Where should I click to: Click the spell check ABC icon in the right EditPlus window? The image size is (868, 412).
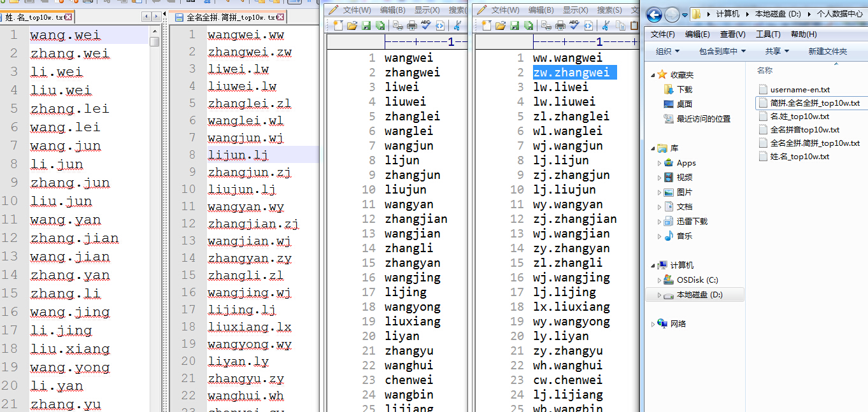click(574, 25)
